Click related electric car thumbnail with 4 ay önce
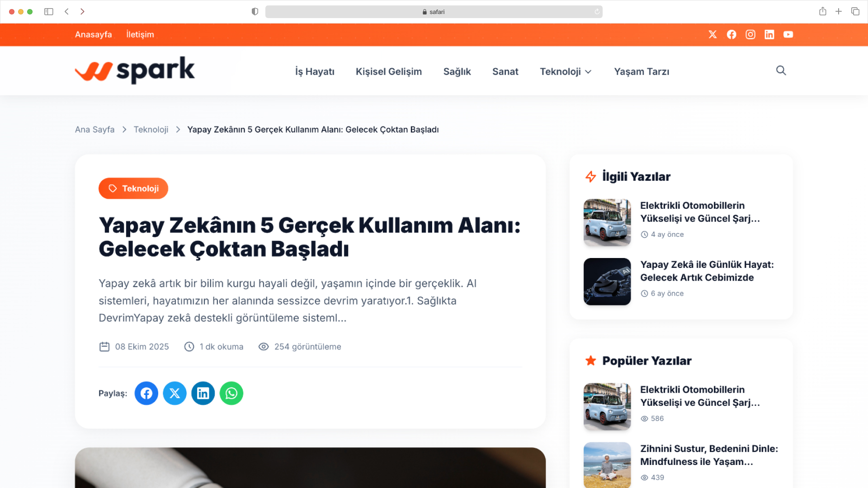Viewport: 868px width, 488px height. (607, 223)
